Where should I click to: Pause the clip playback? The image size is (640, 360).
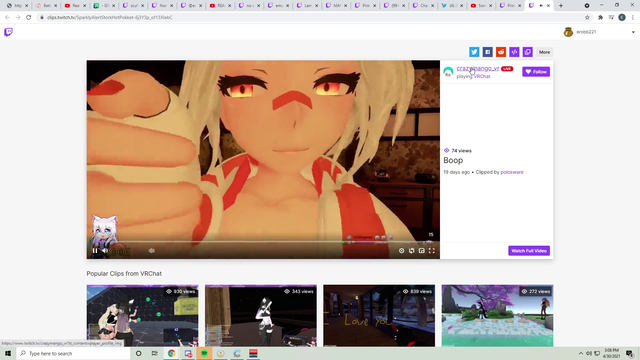click(95, 251)
